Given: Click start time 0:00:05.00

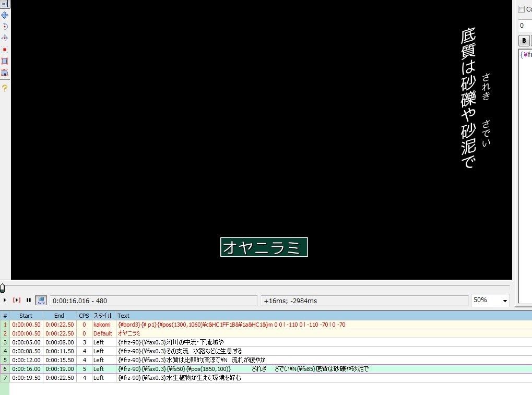Looking at the screenshot, I should point(26,342).
